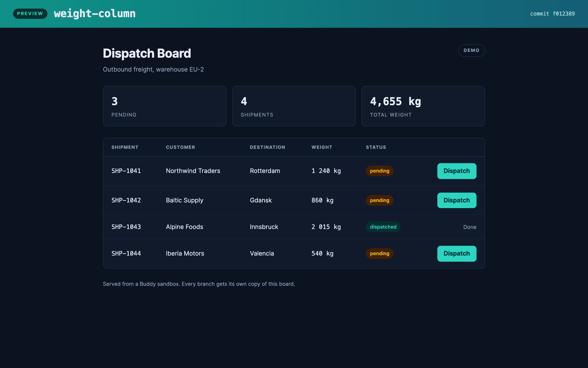Select shipment ID SHP-1043

pyautogui.click(x=126, y=227)
